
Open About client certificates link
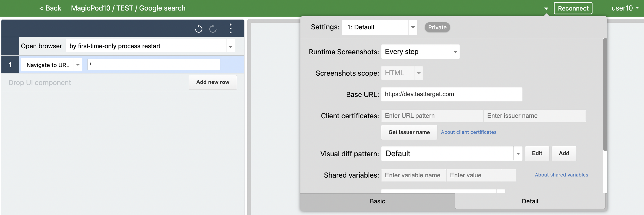point(468,132)
